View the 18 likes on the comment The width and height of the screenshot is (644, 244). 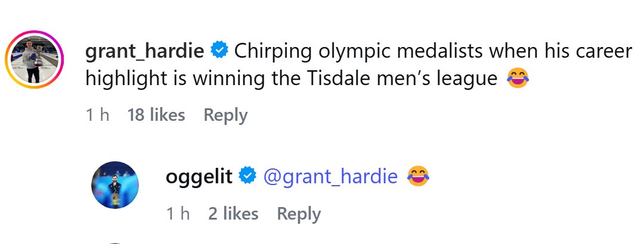(x=156, y=115)
